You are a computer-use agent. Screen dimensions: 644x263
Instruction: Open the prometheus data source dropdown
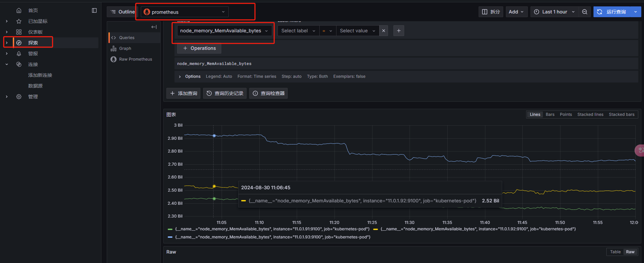(x=185, y=12)
